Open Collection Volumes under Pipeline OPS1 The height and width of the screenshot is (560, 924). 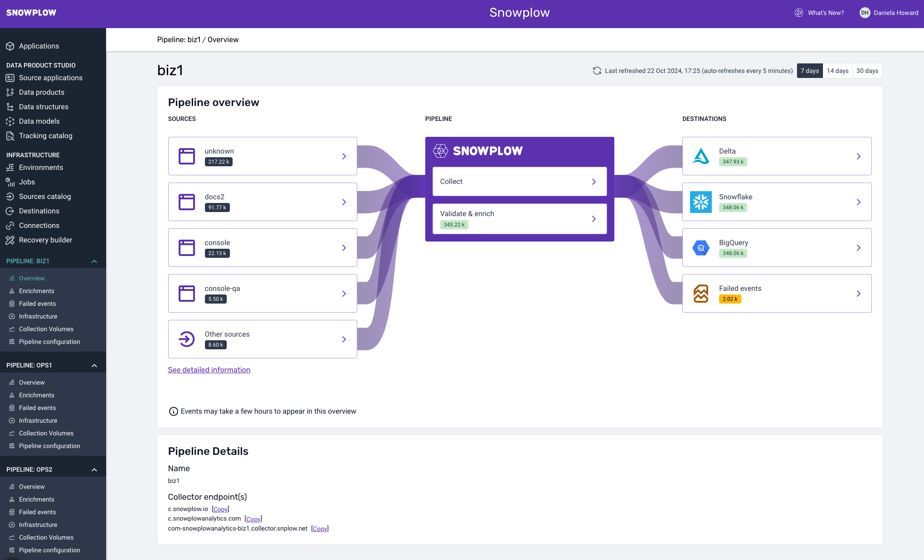pos(46,433)
